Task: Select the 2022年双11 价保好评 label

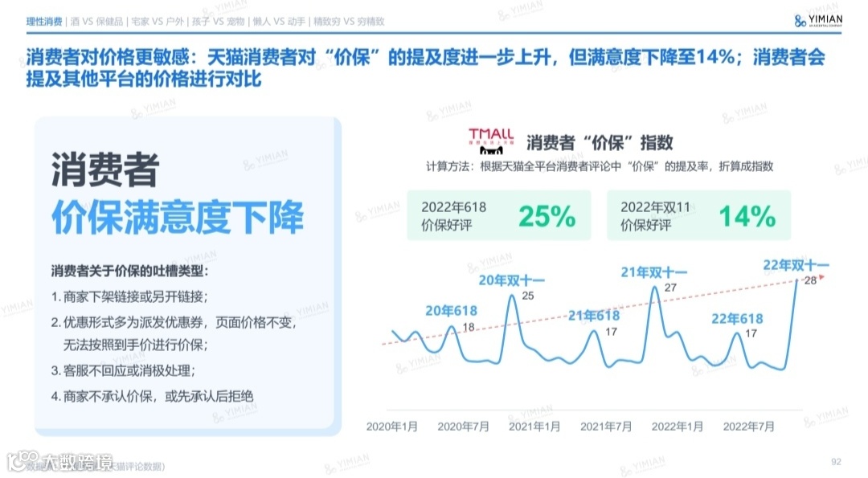Action: (656, 216)
